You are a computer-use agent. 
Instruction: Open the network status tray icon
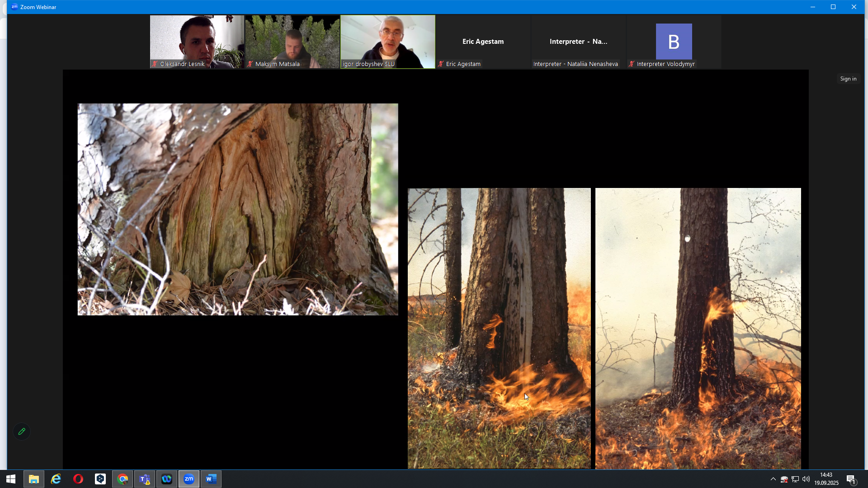795,479
